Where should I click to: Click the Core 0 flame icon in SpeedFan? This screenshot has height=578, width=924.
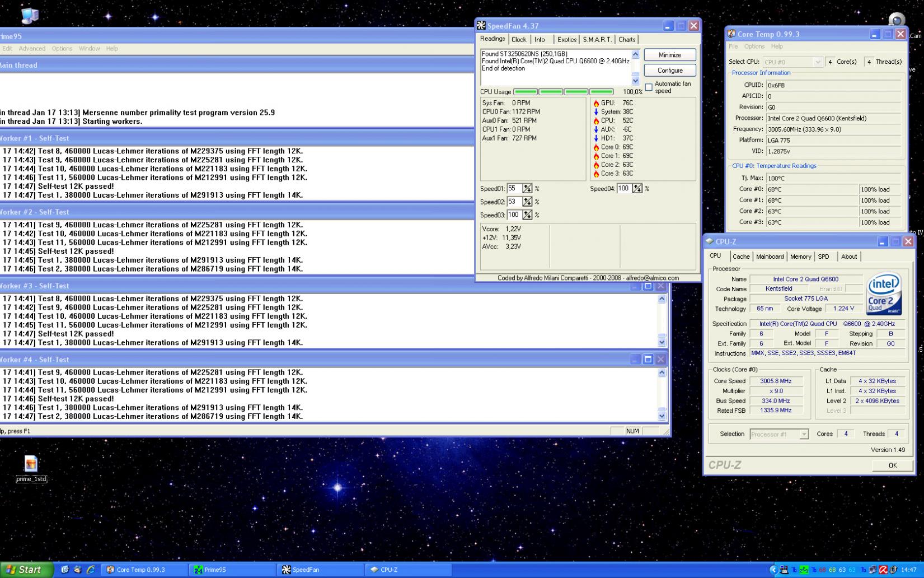(x=596, y=147)
